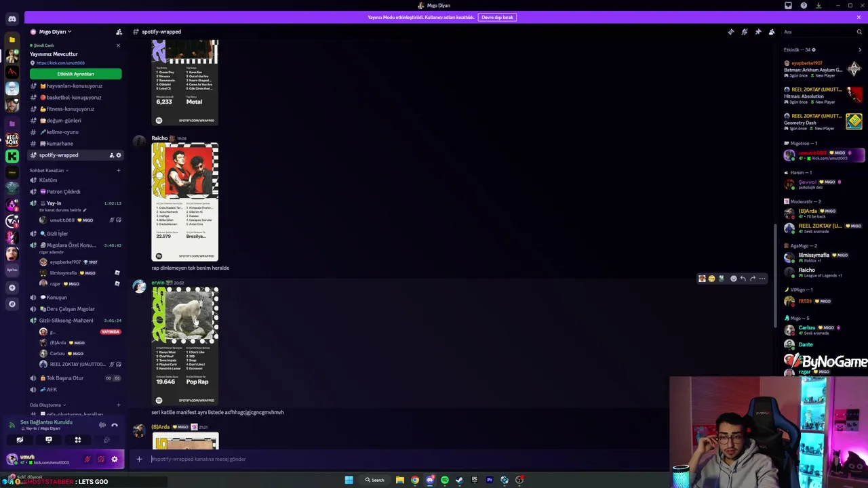Select the hayvanları-konusuyoruz channel
This screenshot has width=868, height=488.
75,86
